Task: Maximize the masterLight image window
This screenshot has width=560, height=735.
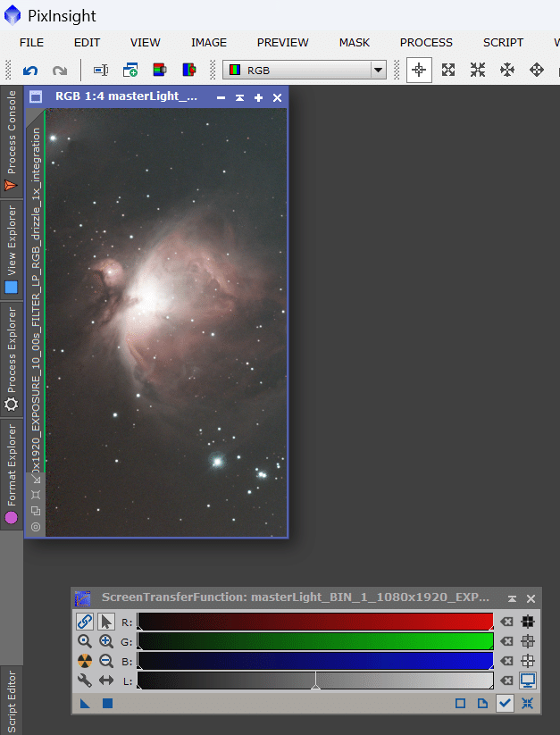Action: tap(258, 97)
